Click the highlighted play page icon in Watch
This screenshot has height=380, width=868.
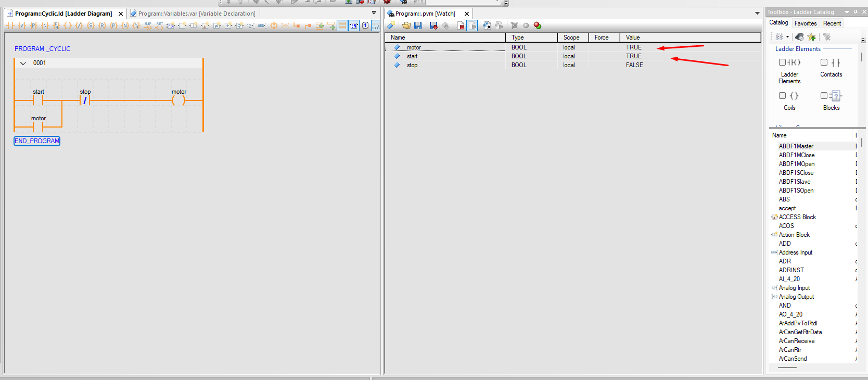472,26
